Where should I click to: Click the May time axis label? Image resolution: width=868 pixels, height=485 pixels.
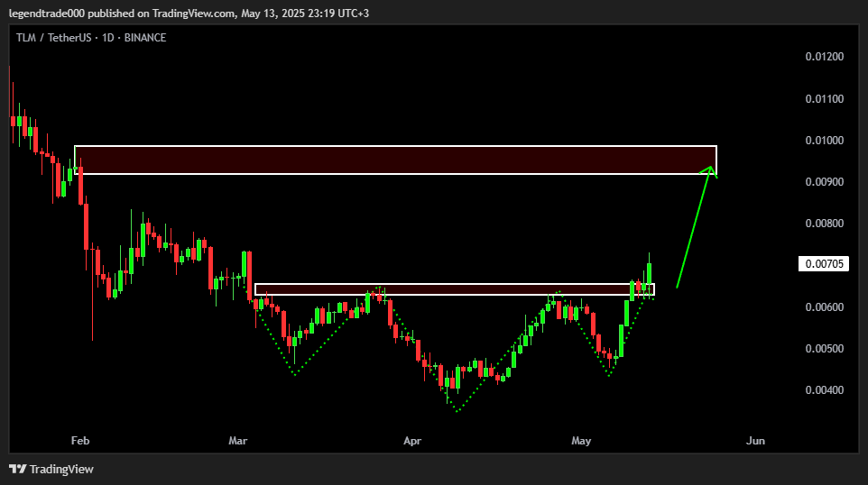click(x=581, y=441)
